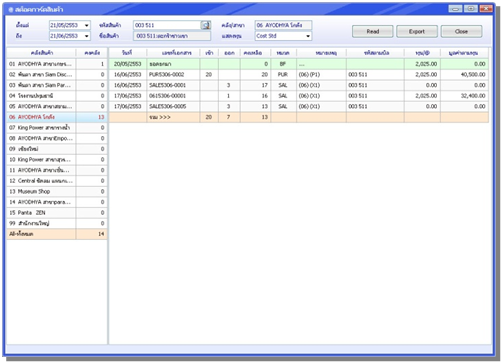Select warehouse 02 Siam Disc... row
This screenshot has height=363, width=502.
point(57,75)
